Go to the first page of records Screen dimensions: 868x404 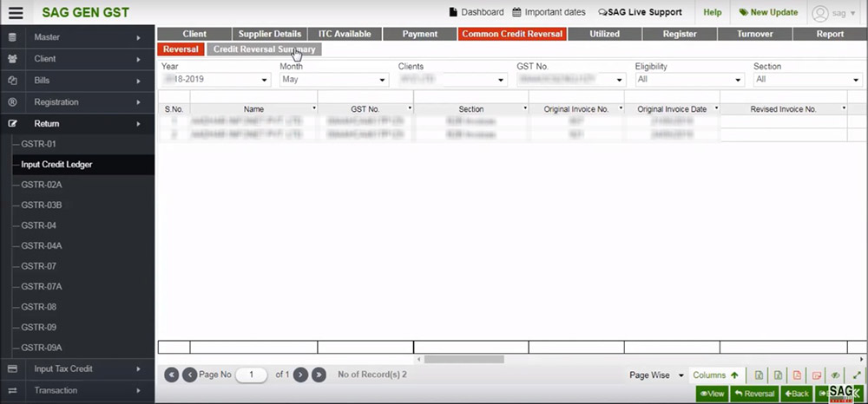tap(171, 375)
